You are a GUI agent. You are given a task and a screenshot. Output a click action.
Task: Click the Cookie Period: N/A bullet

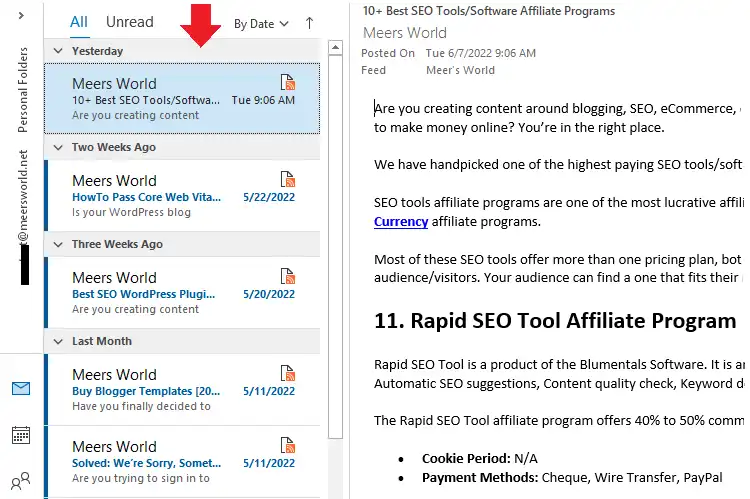pos(479,458)
